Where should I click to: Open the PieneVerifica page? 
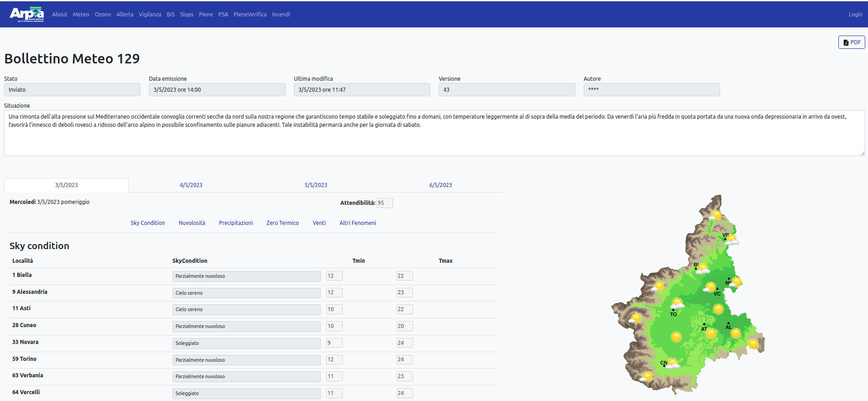(250, 15)
